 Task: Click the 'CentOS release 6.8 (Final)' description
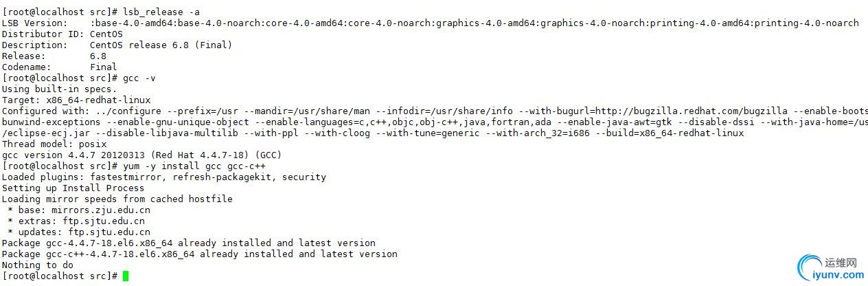(x=161, y=45)
